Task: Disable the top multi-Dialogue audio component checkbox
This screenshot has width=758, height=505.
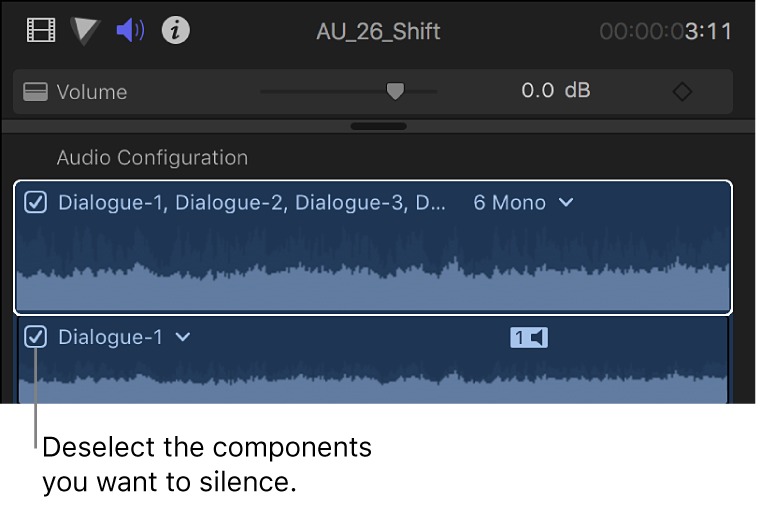Action: tap(36, 203)
